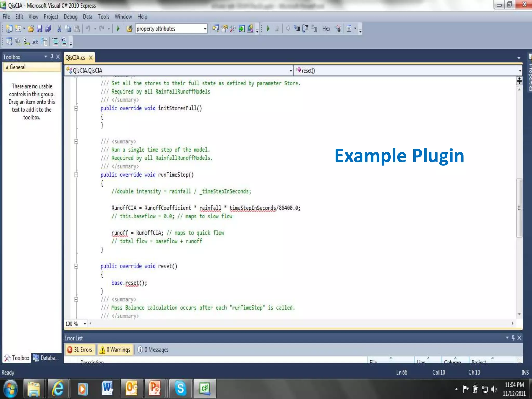Click the Start Page toolbar icon

(x=242, y=29)
